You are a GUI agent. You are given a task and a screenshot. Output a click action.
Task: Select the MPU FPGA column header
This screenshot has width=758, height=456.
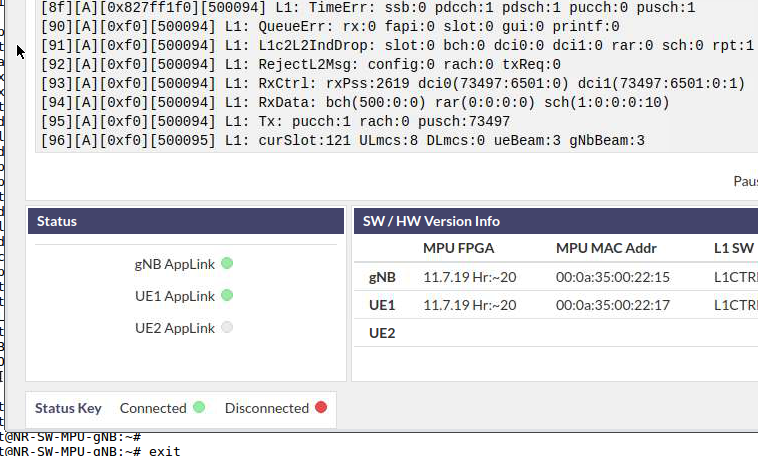tap(458, 248)
